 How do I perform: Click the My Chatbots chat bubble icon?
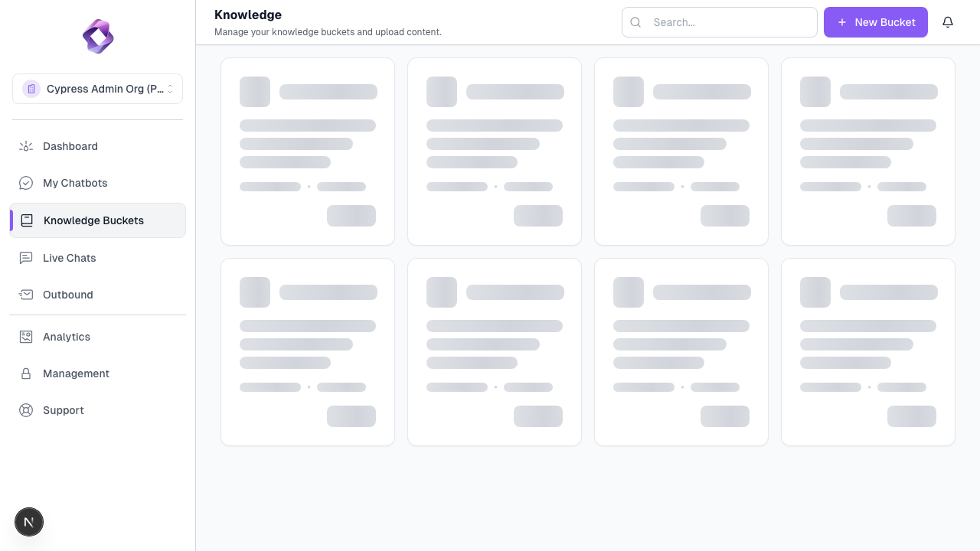(26, 183)
